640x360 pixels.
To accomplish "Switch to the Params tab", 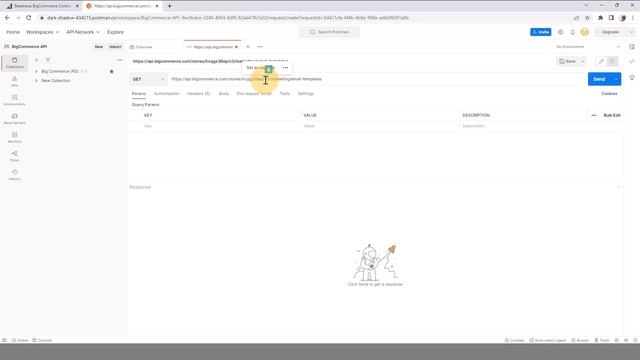I will pyautogui.click(x=139, y=93).
